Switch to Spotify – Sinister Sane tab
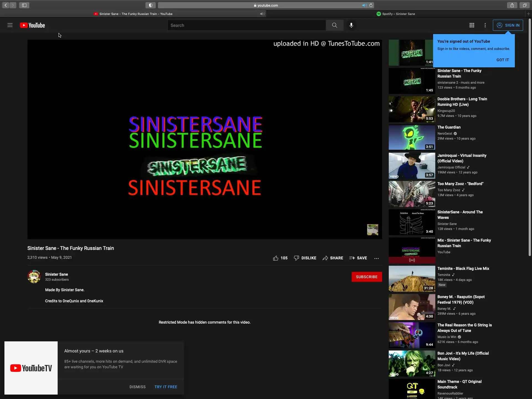This screenshot has height=399, width=532. click(396, 14)
